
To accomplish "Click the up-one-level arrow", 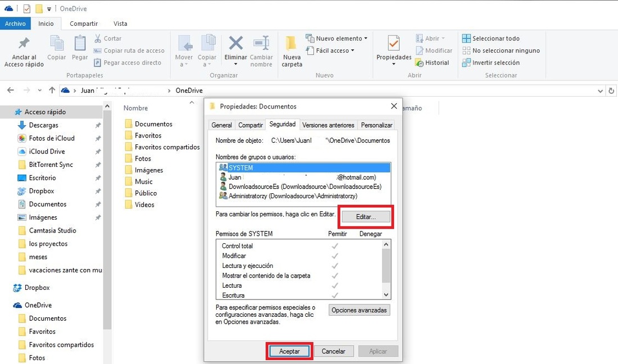I will point(52,90).
